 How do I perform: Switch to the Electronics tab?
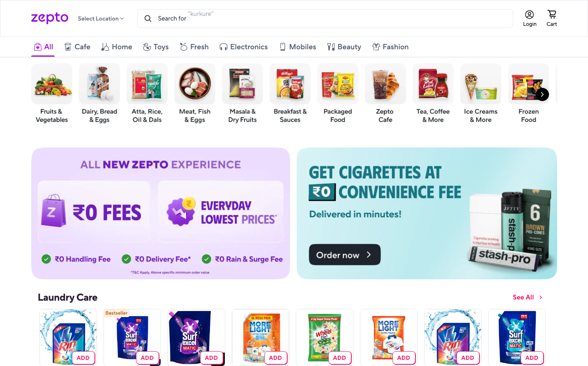(244, 47)
